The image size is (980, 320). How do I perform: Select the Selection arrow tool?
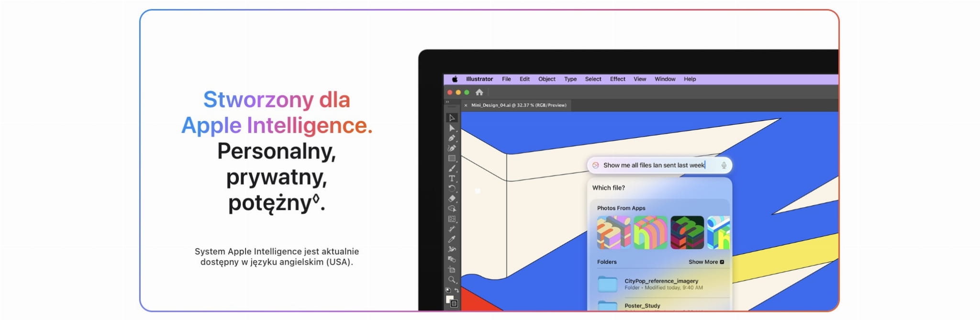tap(452, 118)
